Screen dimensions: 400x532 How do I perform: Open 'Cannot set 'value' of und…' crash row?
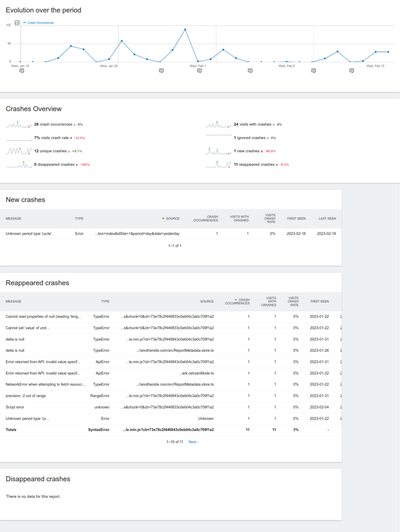pyautogui.click(x=171, y=328)
